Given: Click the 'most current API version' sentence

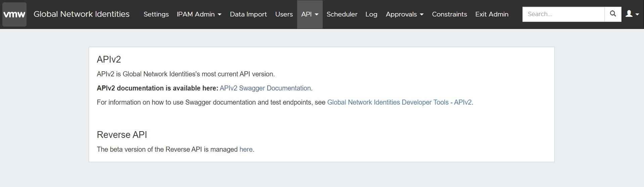Looking at the screenshot, I should pyautogui.click(x=186, y=74).
